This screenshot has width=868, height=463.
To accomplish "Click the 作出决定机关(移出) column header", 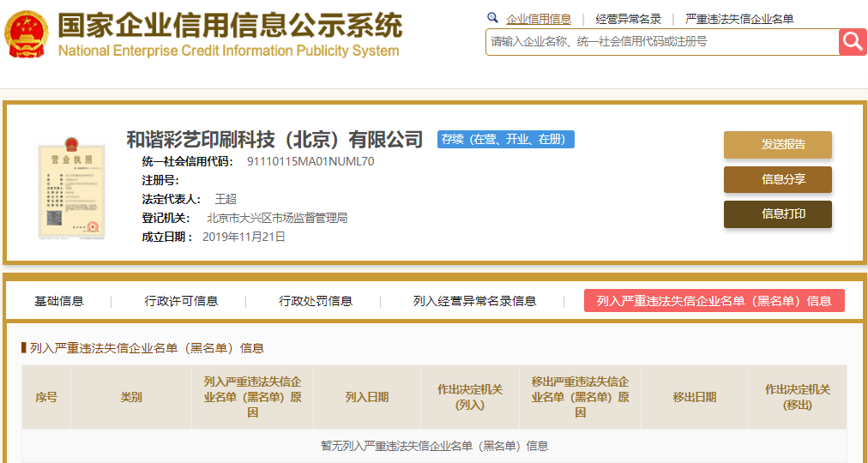I will 798,397.
